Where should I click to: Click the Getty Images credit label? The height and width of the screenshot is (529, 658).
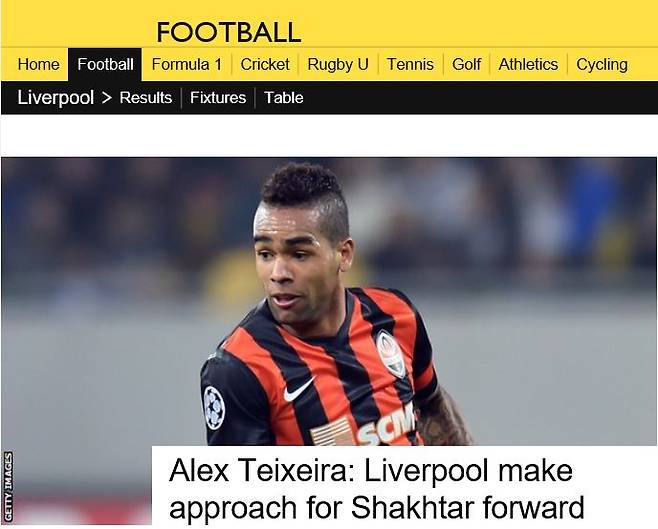(x=8, y=487)
